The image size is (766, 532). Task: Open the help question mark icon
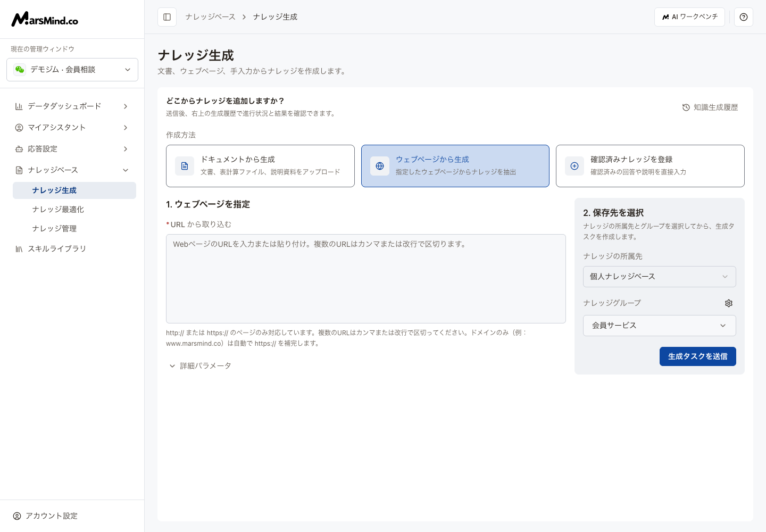(744, 17)
